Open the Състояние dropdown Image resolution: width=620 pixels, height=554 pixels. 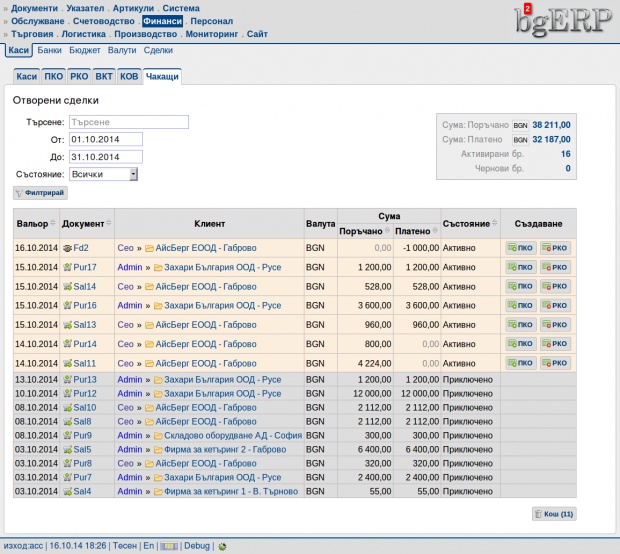pyautogui.click(x=104, y=174)
